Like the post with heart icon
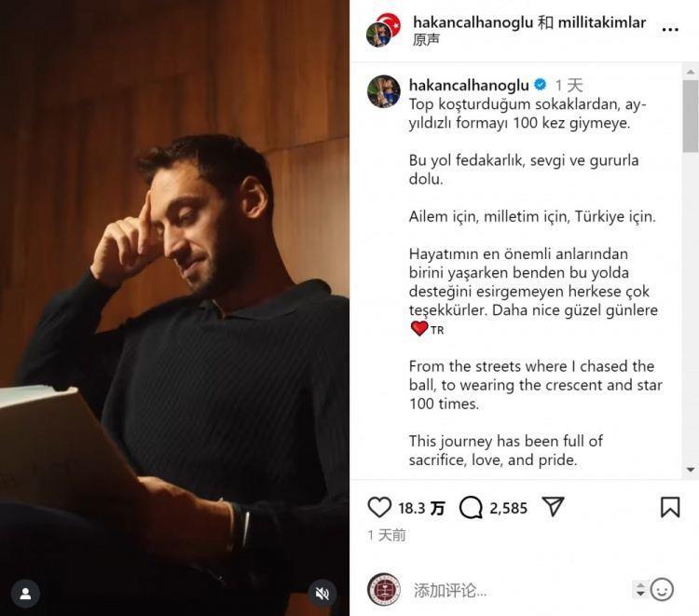Viewport: 699px width, 616px height. pyautogui.click(x=379, y=507)
